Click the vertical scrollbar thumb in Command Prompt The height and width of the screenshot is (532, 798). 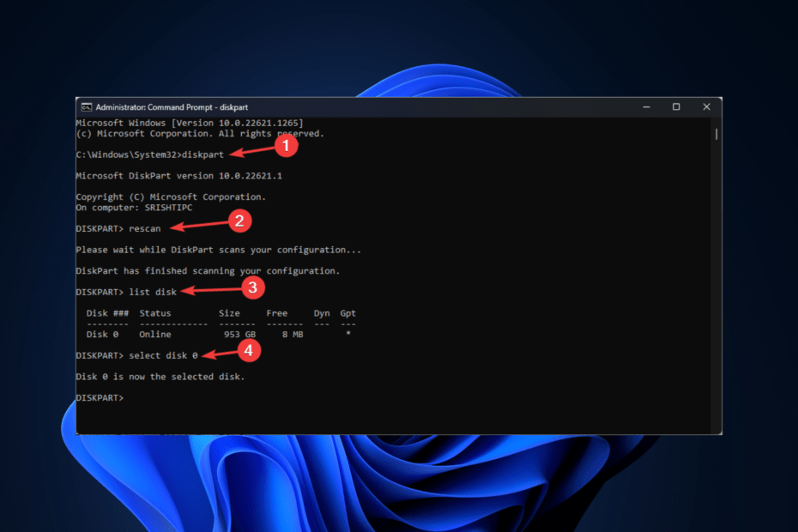pos(716,134)
